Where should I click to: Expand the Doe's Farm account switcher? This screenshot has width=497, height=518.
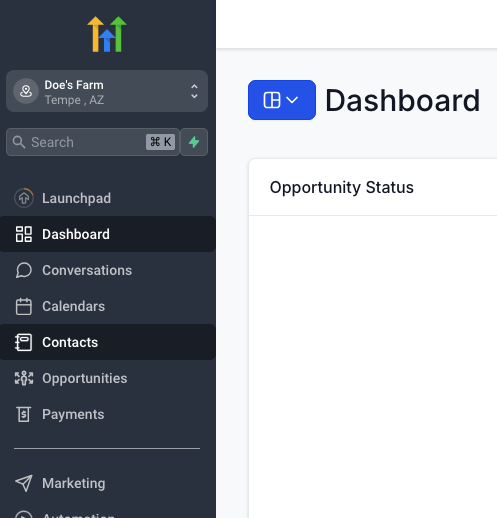point(107,91)
